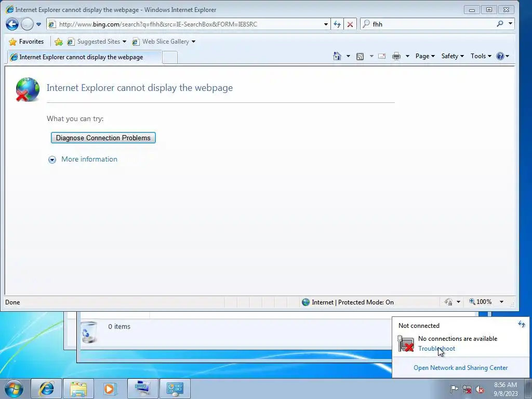
Task: Refresh the page with address bar arrows icon
Action: 337,24
